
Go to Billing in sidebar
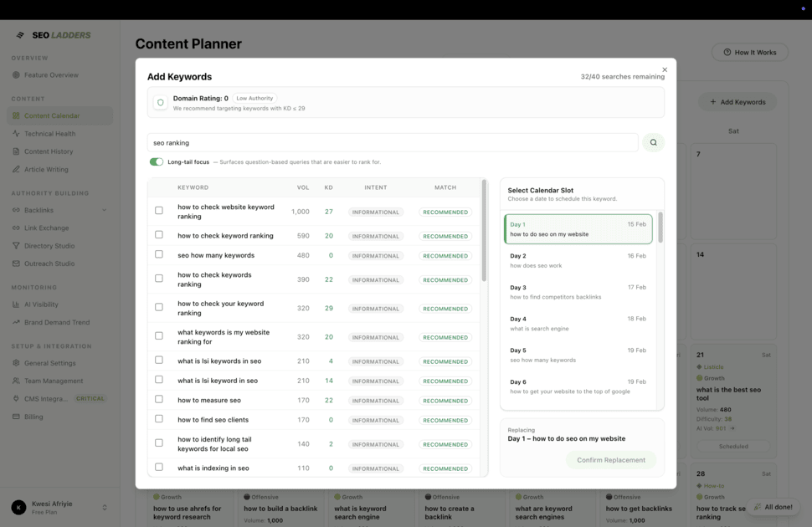coord(33,417)
